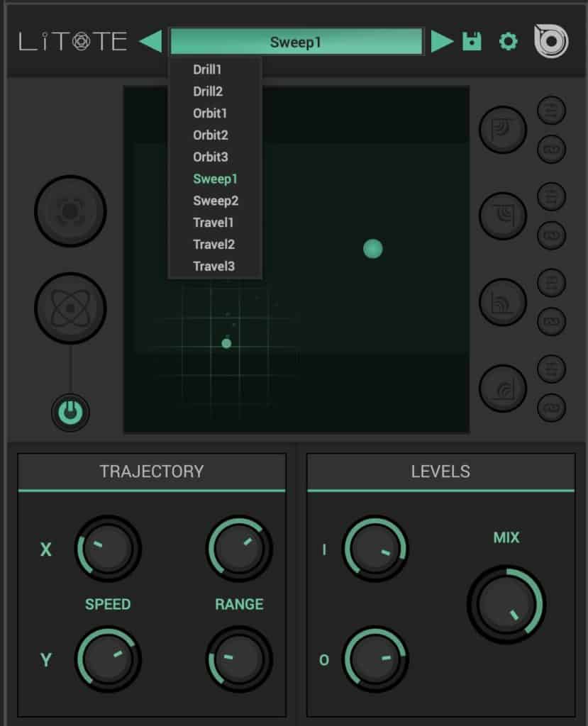Toggle the third row's link small round button

pos(551,321)
